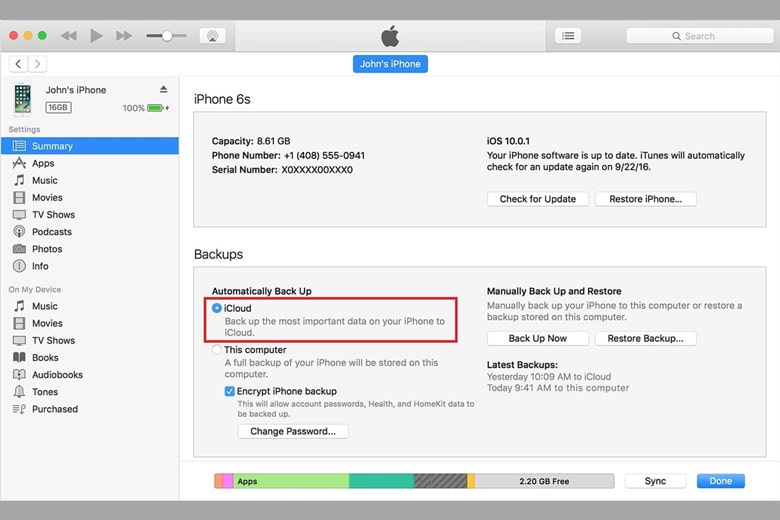Click the iPhone device thumbnail in sidebar
Screen dimensions: 780x520
(x=22, y=98)
